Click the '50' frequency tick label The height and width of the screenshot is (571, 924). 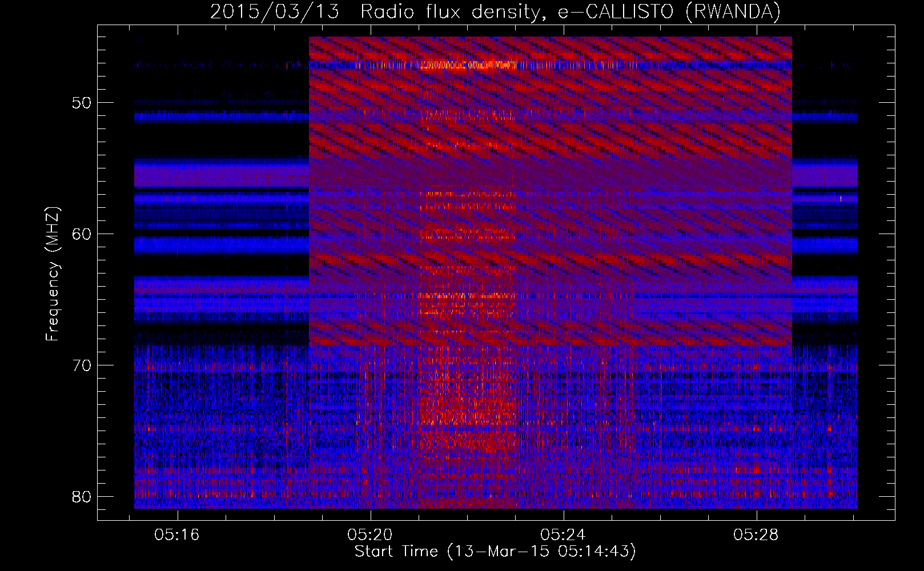[82, 103]
